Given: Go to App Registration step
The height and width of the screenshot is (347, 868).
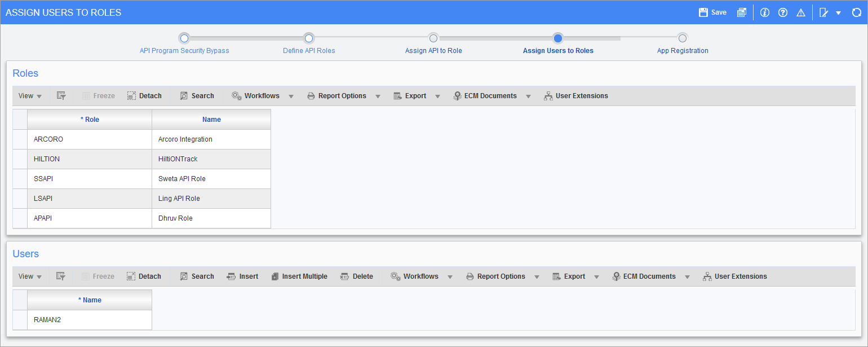Looking at the screenshot, I should [683, 51].
